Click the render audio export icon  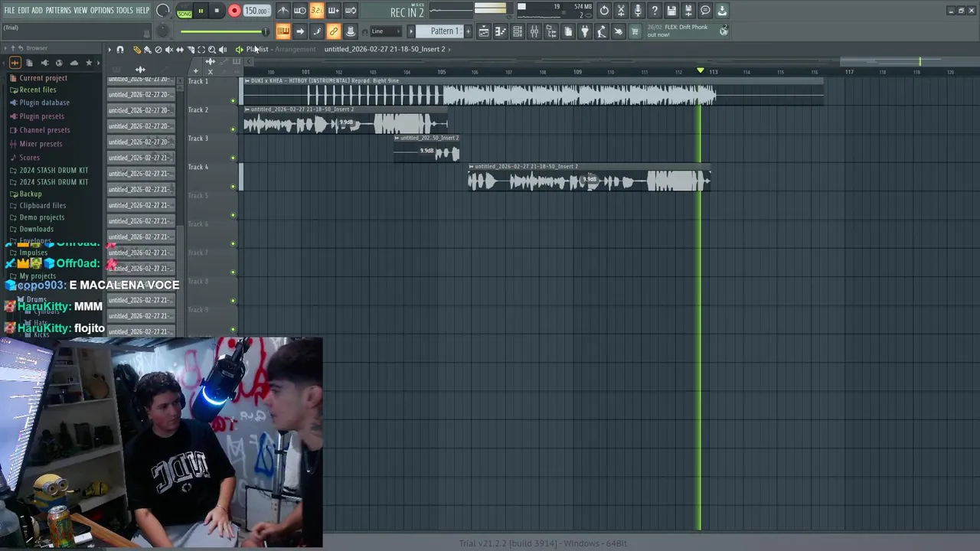coord(688,11)
